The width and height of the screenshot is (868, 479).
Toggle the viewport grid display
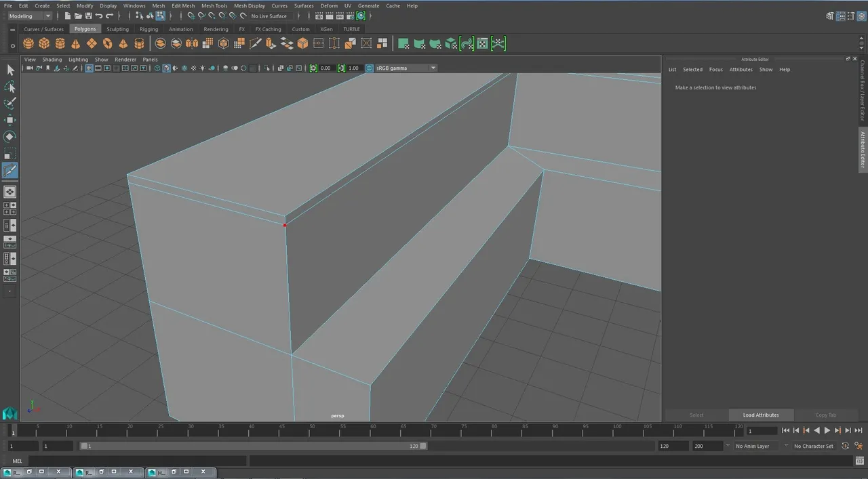pos(89,68)
